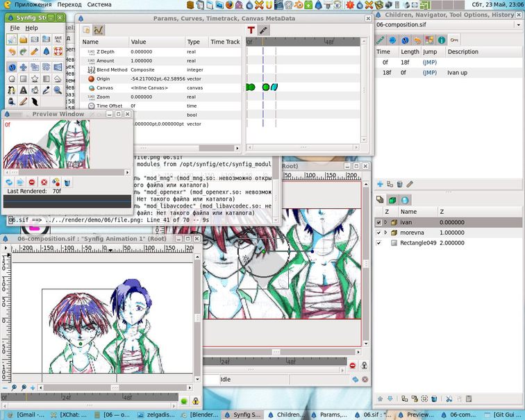Click the Open File folder icon
Image resolution: width=525 pixels, height=420 pixels.
(23, 40)
